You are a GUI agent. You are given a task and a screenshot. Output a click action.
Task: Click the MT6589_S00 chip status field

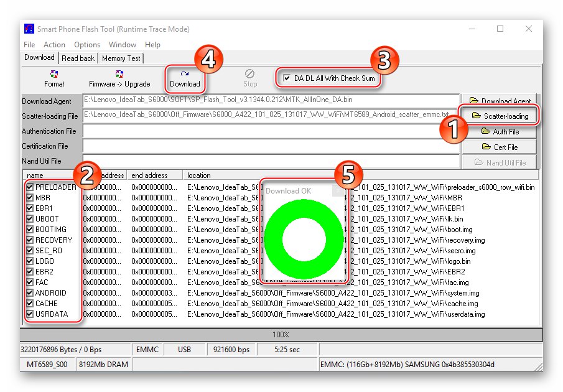point(47,365)
